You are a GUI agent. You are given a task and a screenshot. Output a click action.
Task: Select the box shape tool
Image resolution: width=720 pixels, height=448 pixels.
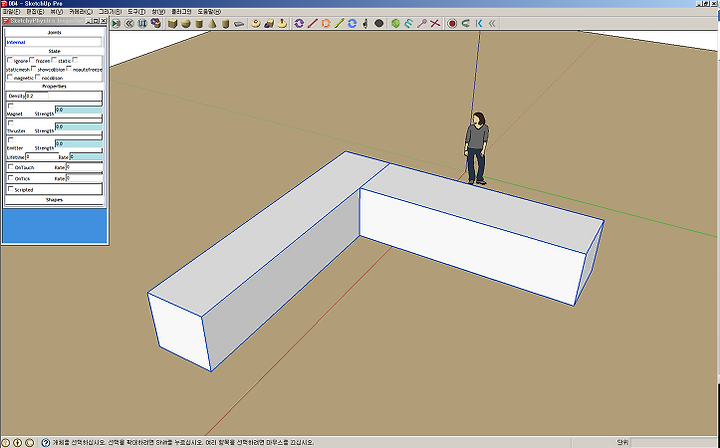coord(173,23)
